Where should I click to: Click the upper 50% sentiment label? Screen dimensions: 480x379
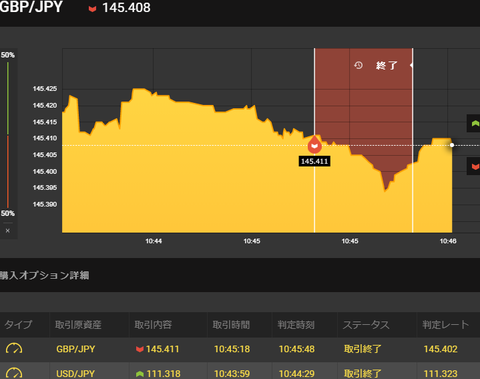click(x=8, y=55)
